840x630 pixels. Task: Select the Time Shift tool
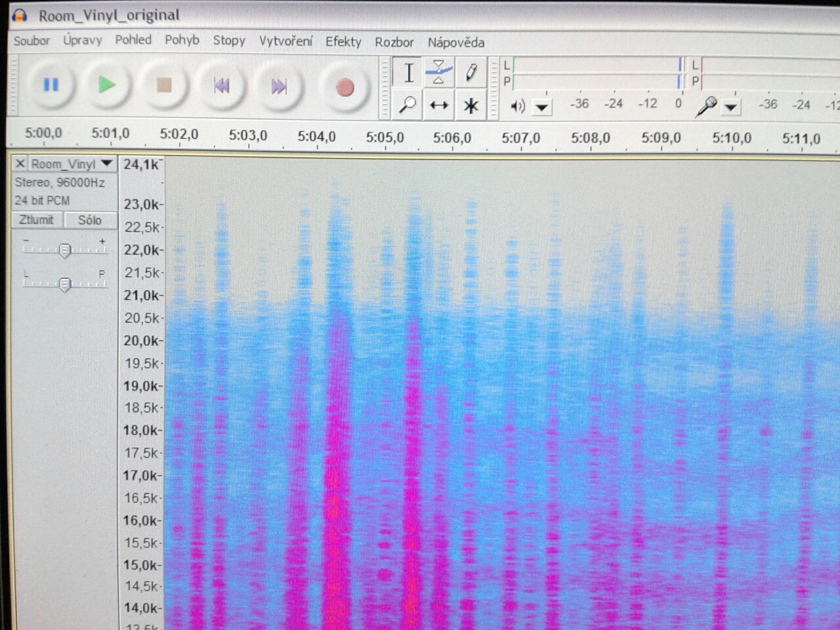(x=438, y=105)
